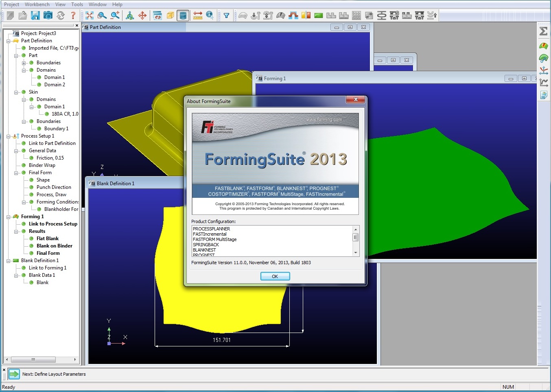Screen dimensions: 551x392
Task: Select the Punch Direction tree item
Action: pos(54,187)
